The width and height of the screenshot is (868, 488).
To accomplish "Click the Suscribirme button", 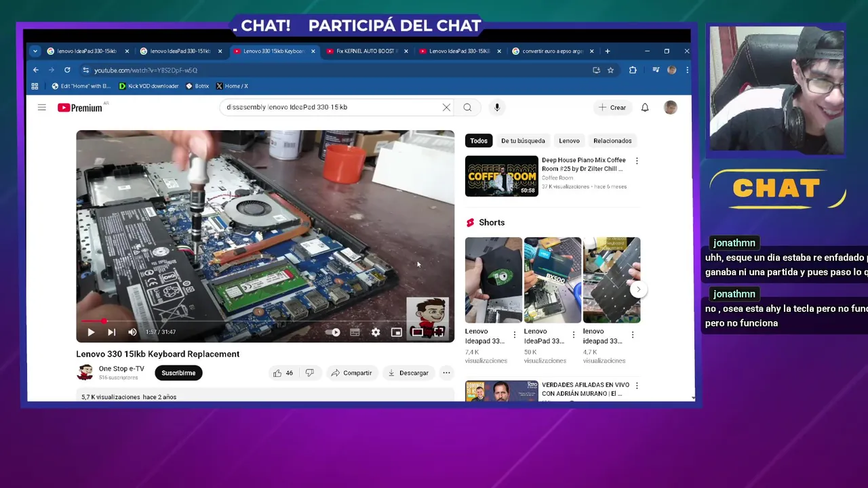I will point(178,373).
